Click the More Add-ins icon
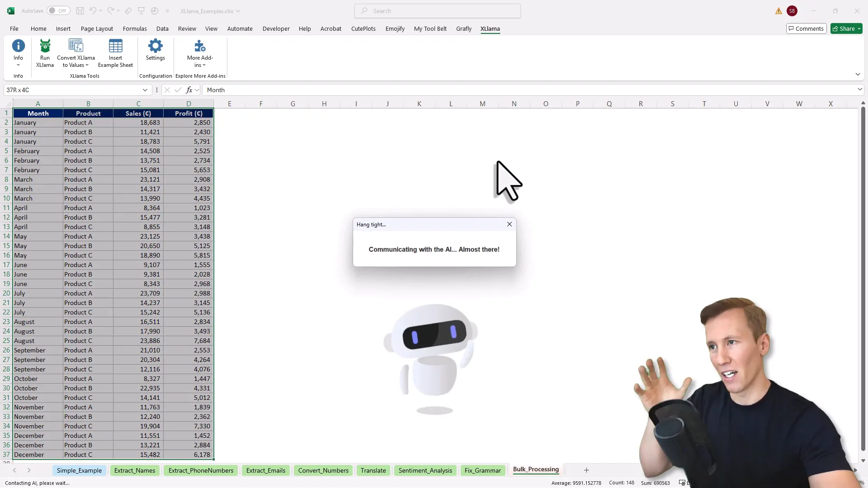 200,46
